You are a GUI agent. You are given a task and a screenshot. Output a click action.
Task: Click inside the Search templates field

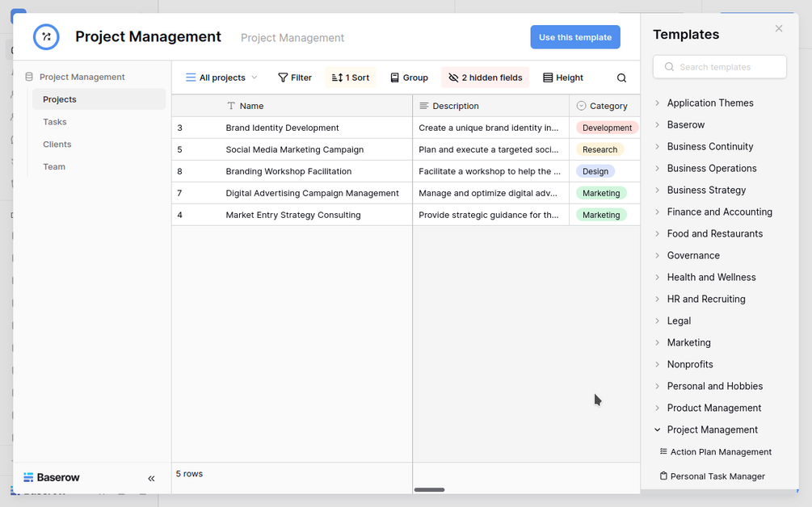tap(719, 66)
